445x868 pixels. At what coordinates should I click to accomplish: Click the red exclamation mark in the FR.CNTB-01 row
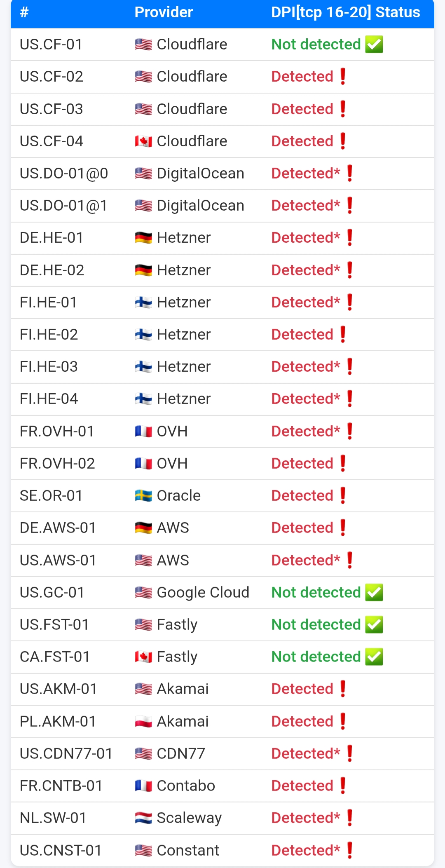point(343,786)
